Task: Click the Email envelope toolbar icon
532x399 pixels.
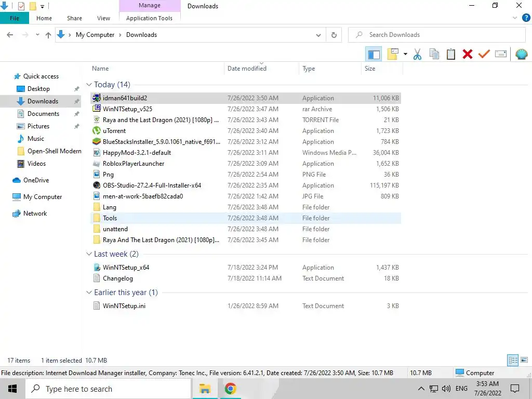Action: (501, 54)
